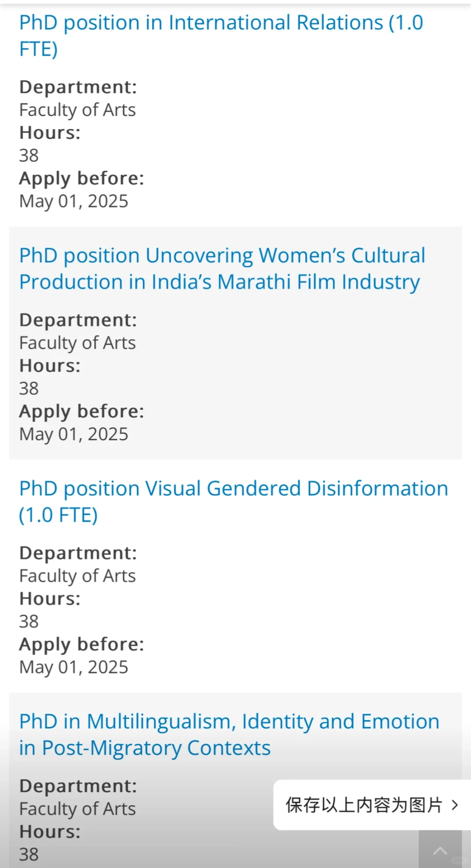Click the Hours label under Visual Gendered Disinformation
Viewport: 471px width, 868px height.
click(50, 599)
